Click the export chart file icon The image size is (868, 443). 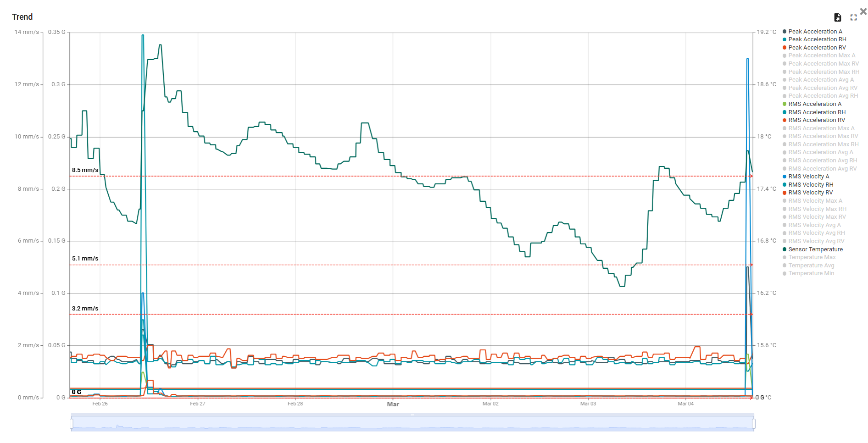(x=837, y=17)
